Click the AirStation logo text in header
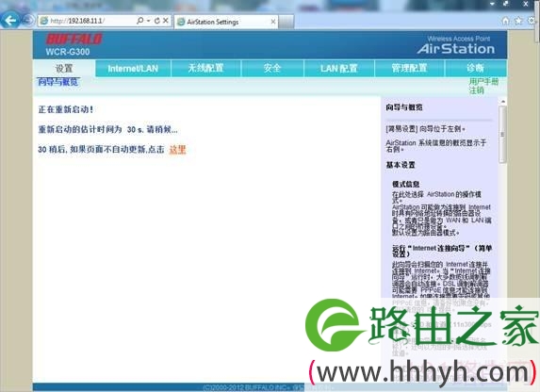This screenshot has width=540, height=392. [x=456, y=49]
